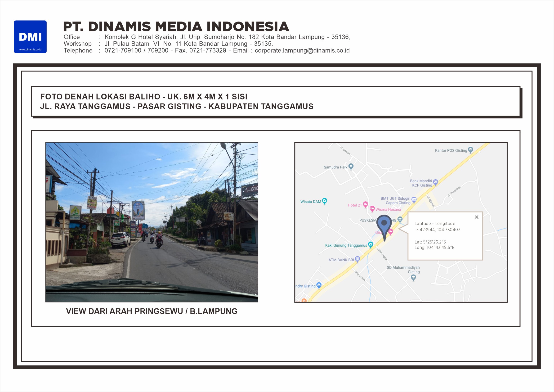The height and width of the screenshot is (392, 554).
Task: Click the large blue location marker
Action: click(384, 227)
